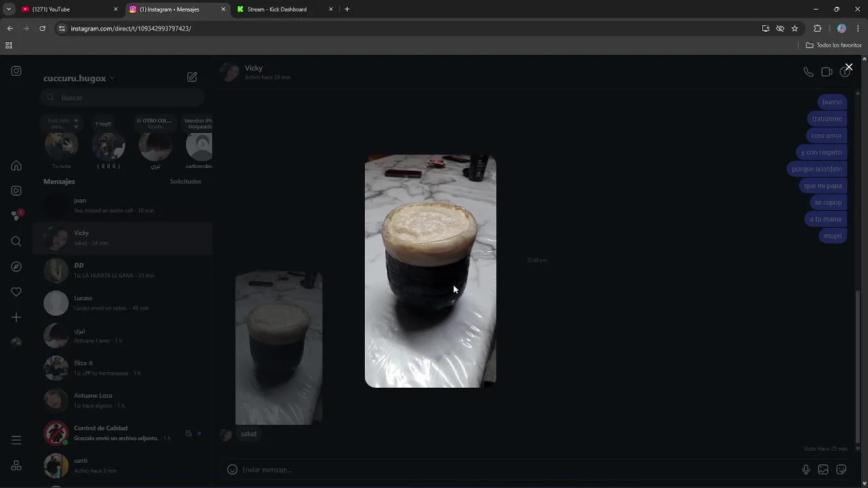
Task: Open the Chrome profile avatar
Action: 842,28
